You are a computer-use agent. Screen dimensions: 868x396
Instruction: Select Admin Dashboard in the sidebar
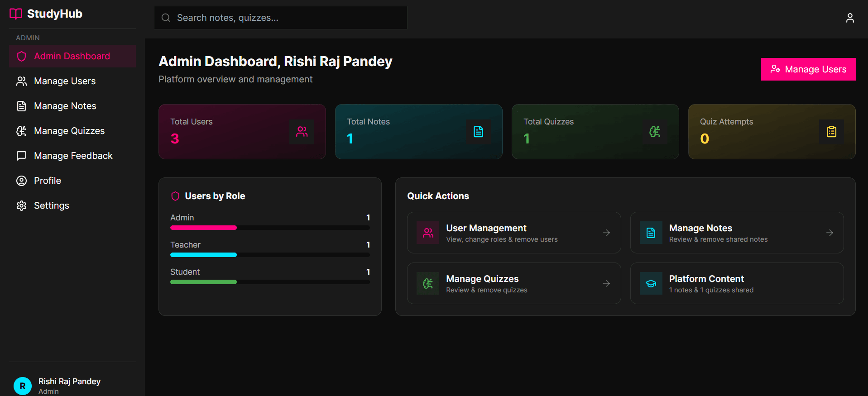point(72,56)
